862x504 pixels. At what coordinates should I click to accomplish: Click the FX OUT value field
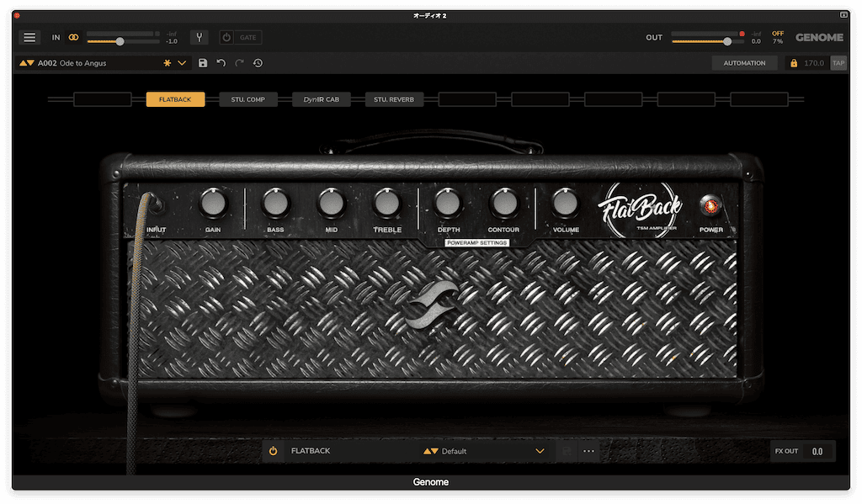pyautogui.click(x=817, y=451)
